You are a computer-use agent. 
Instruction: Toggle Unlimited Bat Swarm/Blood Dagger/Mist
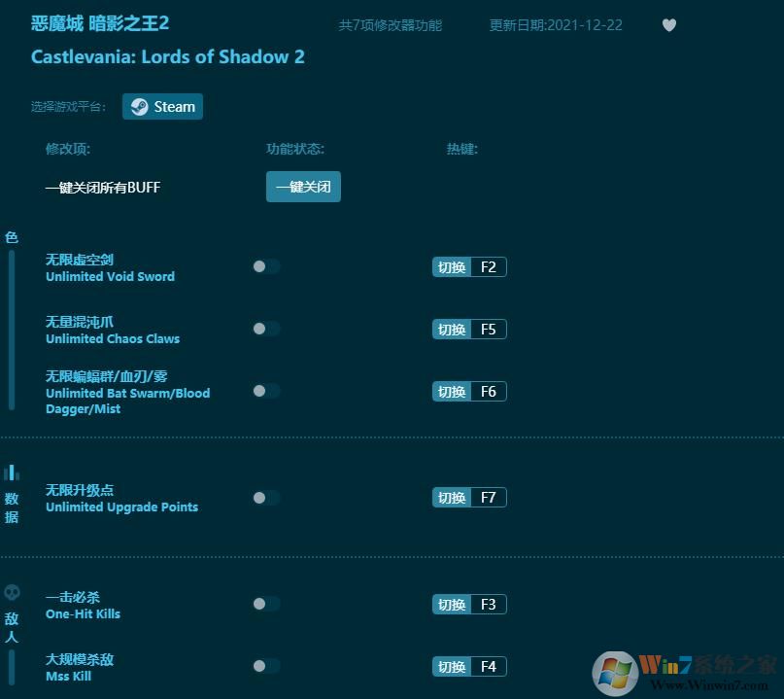[x=264, y=391]
